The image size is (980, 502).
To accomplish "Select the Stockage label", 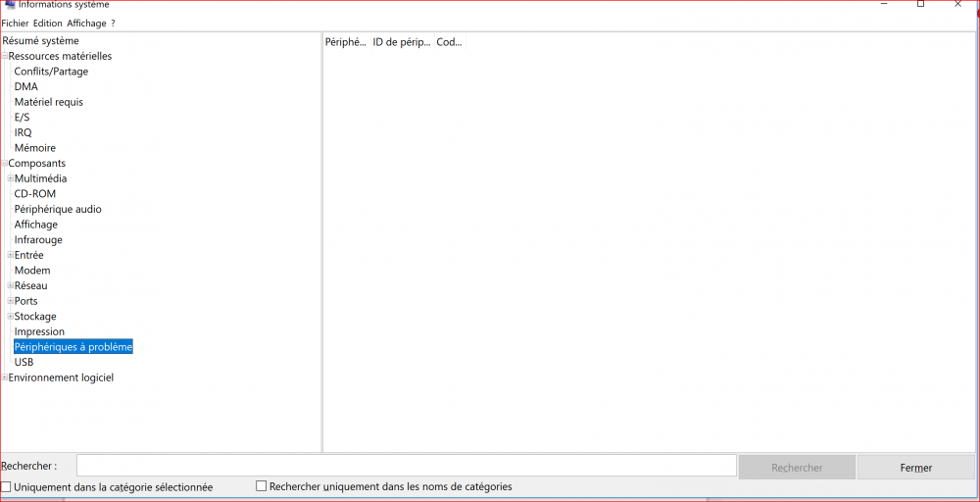I will click(35, 317).
